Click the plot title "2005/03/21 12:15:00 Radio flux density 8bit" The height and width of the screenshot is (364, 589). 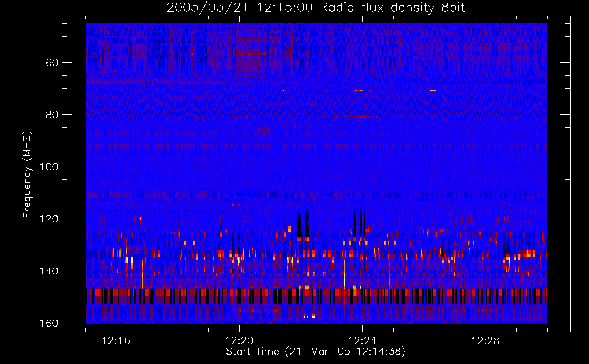click(316, 7)
